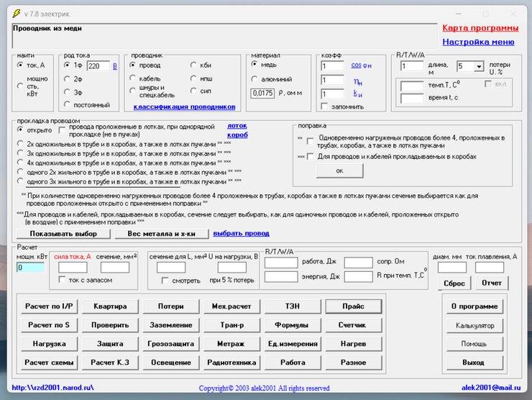Click the 'мощн. кВт' input field
The image size is (532, 400).
pos(30,268)
